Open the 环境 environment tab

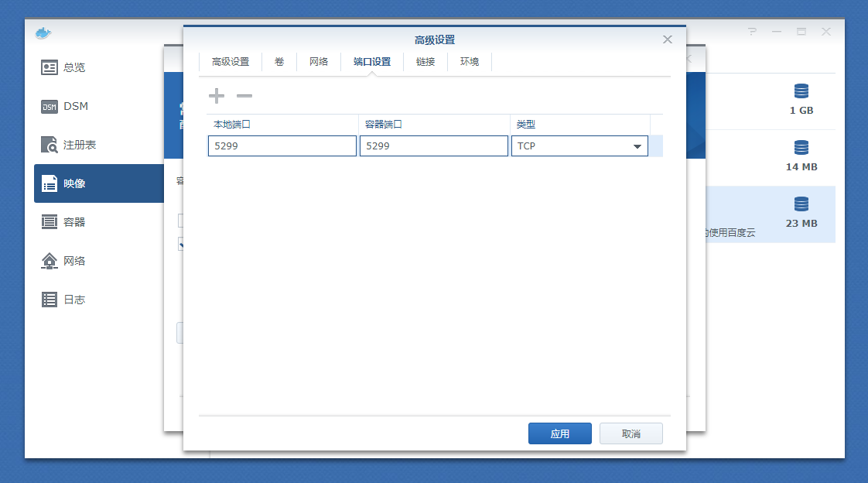coord(470,62)
